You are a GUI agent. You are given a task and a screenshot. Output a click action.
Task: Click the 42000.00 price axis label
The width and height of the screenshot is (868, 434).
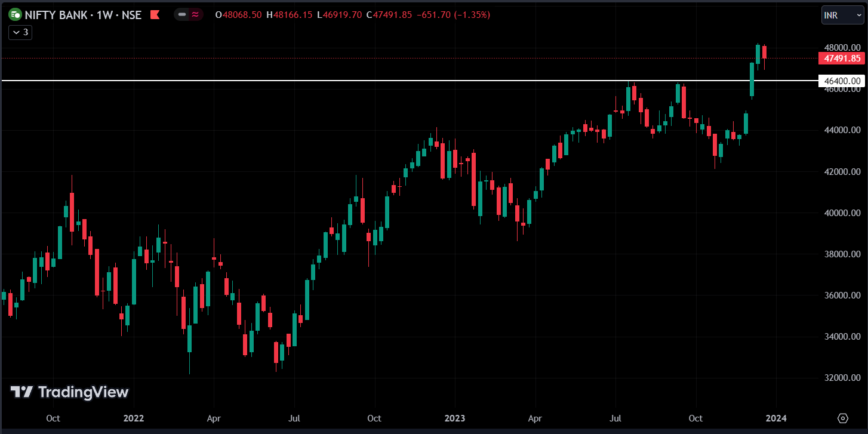click(x=842, y=171)
